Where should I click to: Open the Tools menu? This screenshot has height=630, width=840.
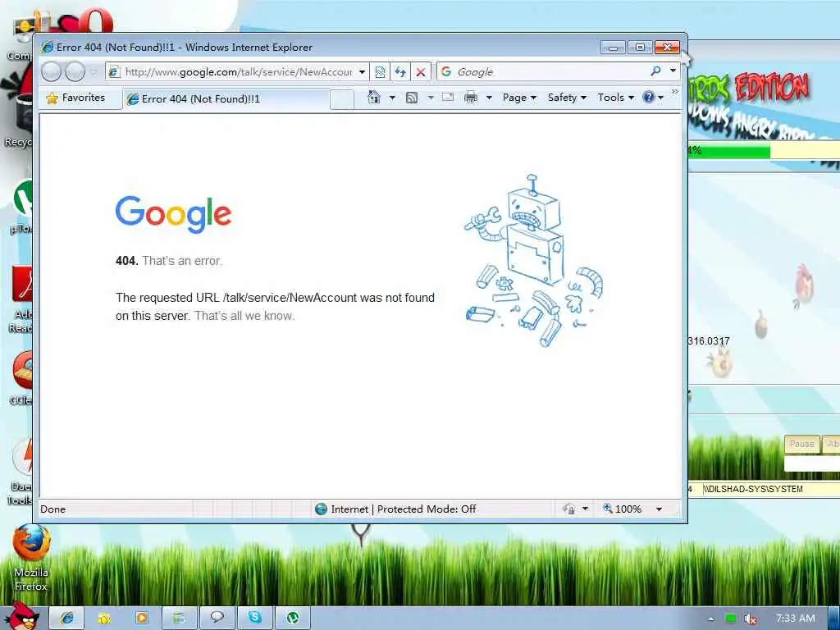tap(615, 98)
